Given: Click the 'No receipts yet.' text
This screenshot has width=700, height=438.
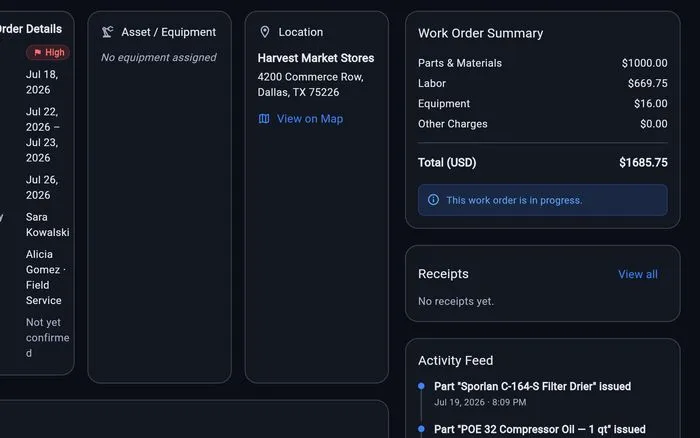Looking at the screenshot, I should [456, 301].
